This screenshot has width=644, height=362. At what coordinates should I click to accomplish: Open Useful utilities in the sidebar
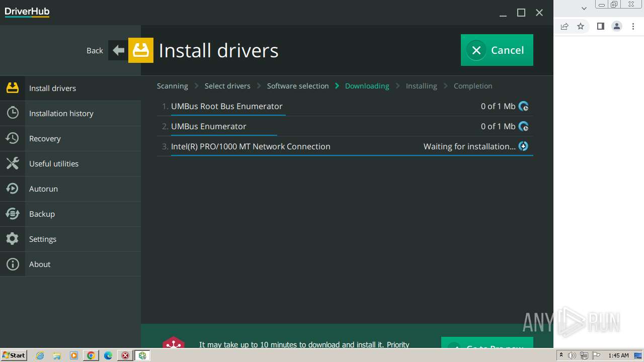tap(70, 163)
